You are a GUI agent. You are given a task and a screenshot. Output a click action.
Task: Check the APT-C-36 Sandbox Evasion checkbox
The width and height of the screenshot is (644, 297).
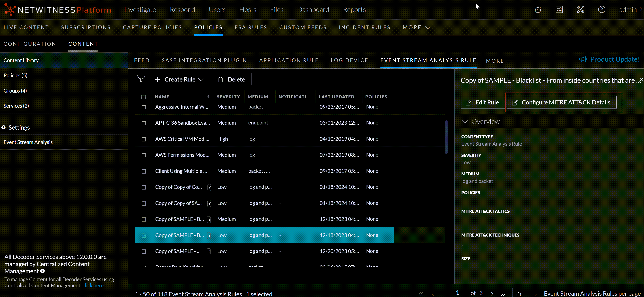pos(144,123)
